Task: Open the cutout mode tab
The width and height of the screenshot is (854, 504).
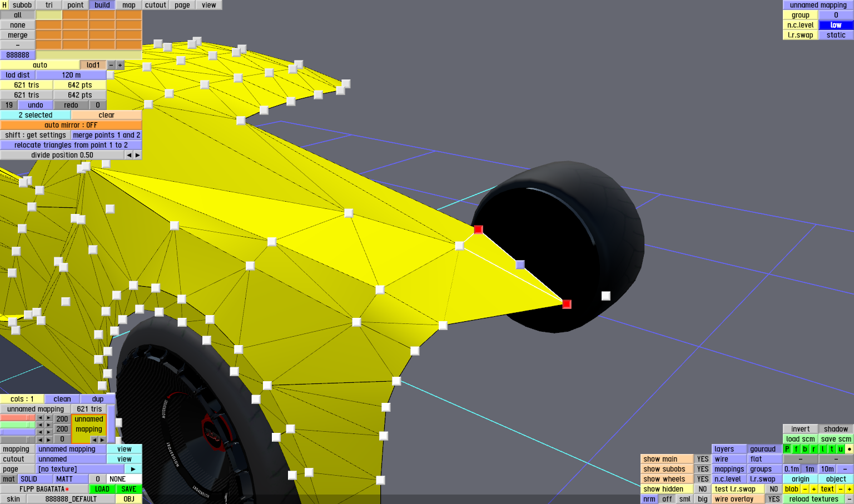Action: (x=156, y=5)
